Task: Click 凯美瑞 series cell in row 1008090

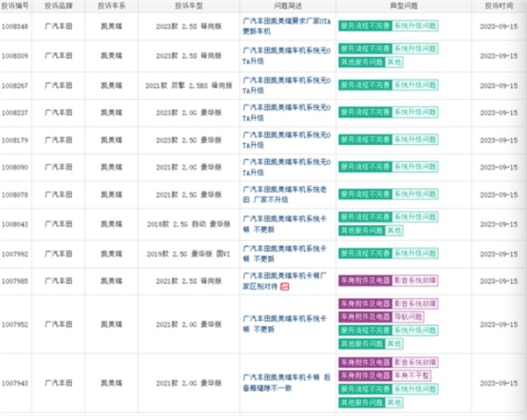Action: point(112,167)
